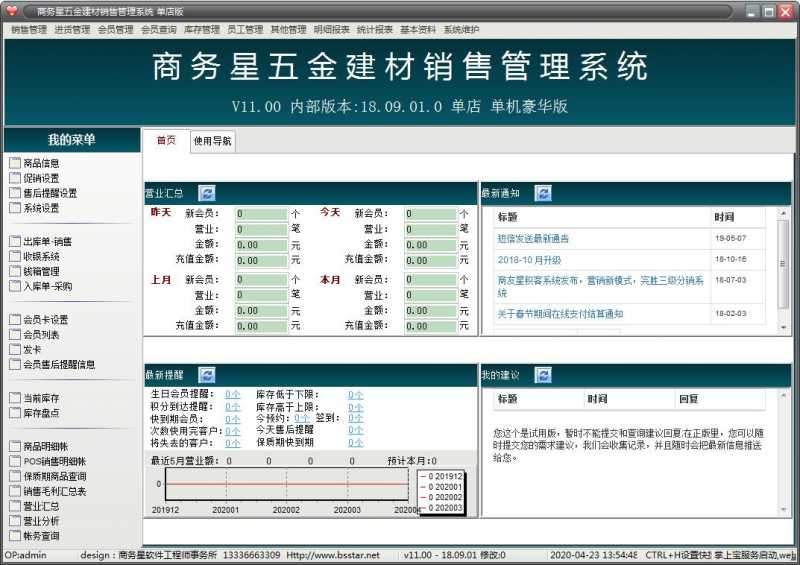This screenshot has width=800, height=565.
Task: Click scroll-down arrow in 最新通知 list
Action: (784, 328)
